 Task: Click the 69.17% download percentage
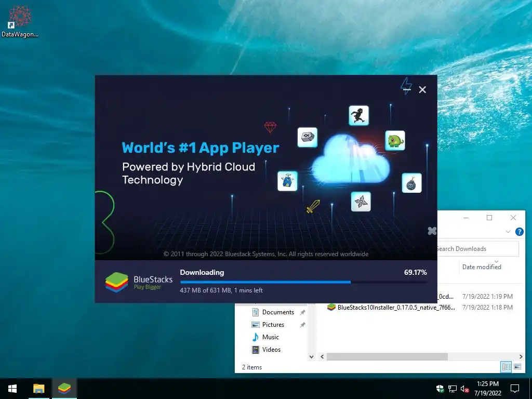click(x=415, y=272)
